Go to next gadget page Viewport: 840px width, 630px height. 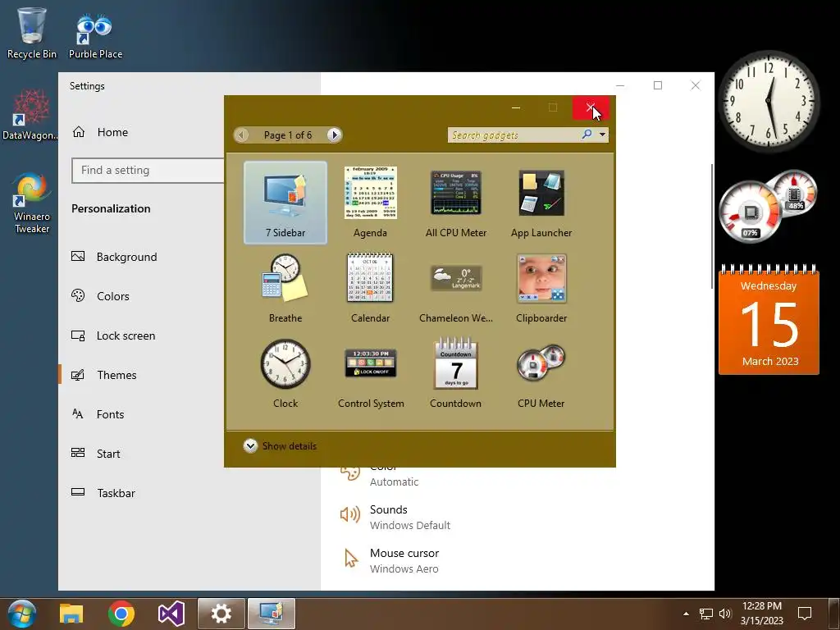point(335,135)
